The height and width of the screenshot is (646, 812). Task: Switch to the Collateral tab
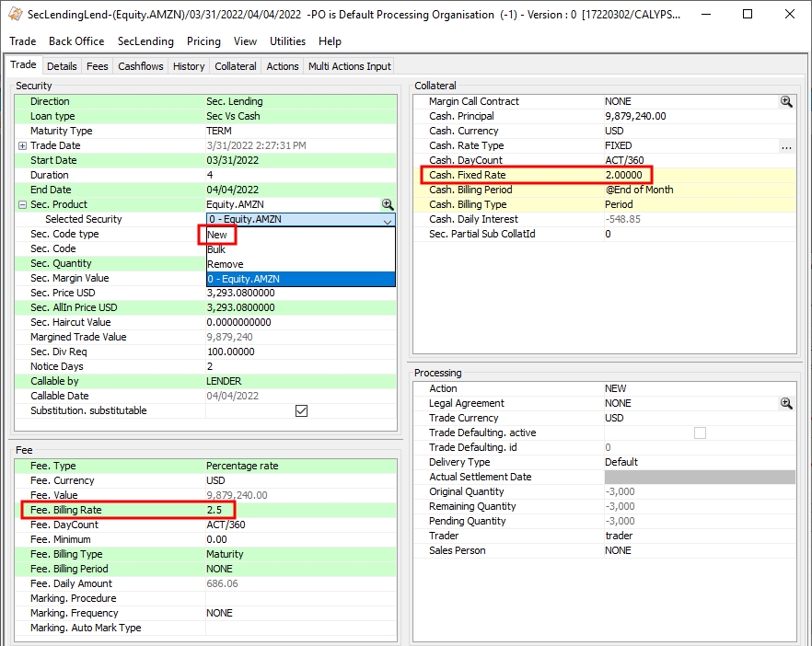(236, 66)
